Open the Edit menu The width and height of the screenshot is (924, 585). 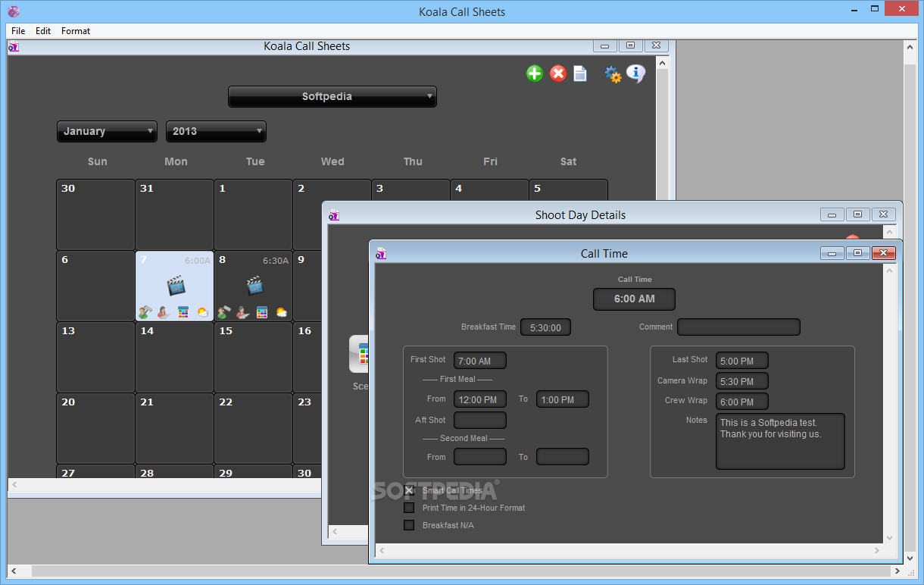click(x=43, y=31)
